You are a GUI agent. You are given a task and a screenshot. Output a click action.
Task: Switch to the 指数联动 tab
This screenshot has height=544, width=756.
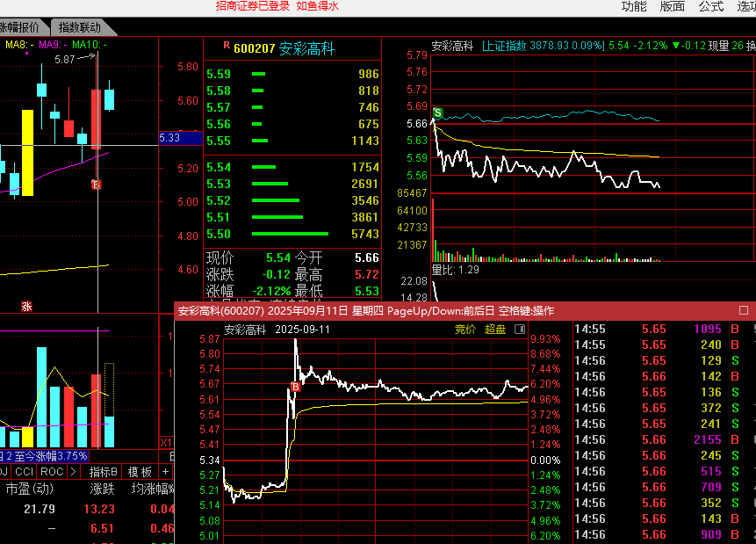pyautogui.click(x=80, y=27)
